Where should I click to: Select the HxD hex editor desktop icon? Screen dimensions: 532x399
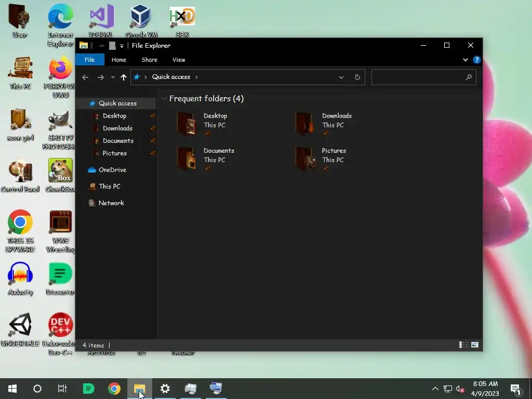coord(182,21)
